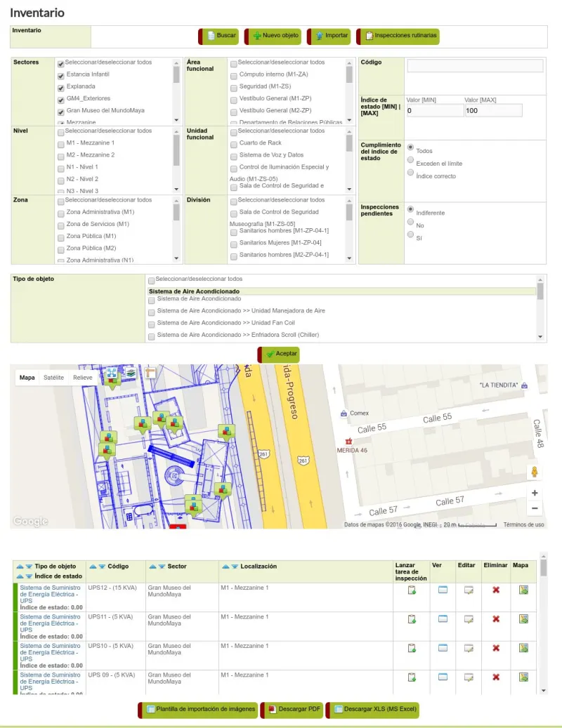Screen dimensions: 562x728
Task: Check Cómputo interno (M1-ZA) area
Action: click(234, 76)
